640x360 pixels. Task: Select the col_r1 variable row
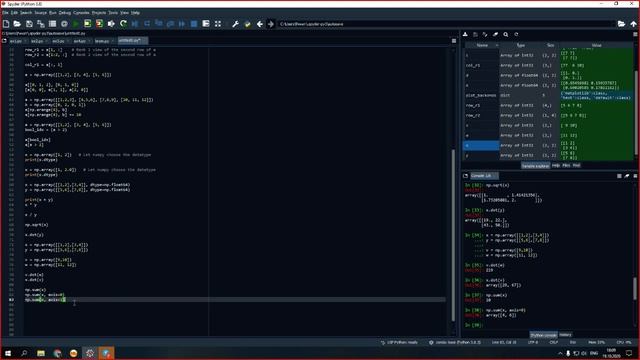point(548,65)
